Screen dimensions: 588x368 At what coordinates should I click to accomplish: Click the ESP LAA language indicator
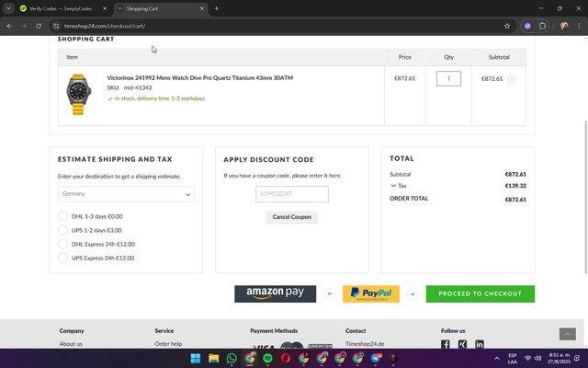513,358
